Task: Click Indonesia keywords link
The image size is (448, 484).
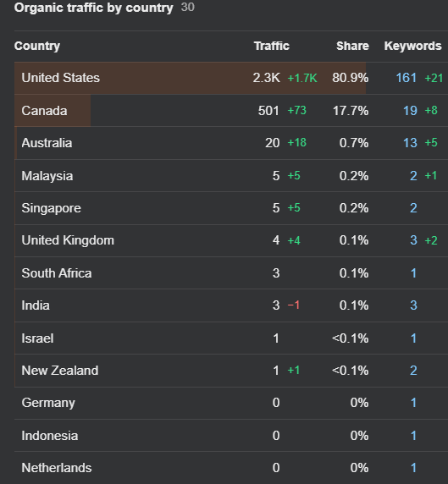Action: click(413, 436)
